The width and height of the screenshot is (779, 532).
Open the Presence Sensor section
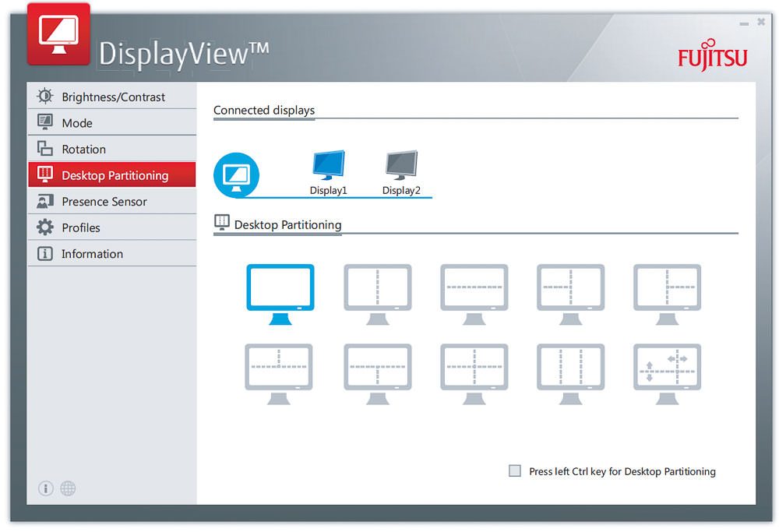tap(112, 201)
